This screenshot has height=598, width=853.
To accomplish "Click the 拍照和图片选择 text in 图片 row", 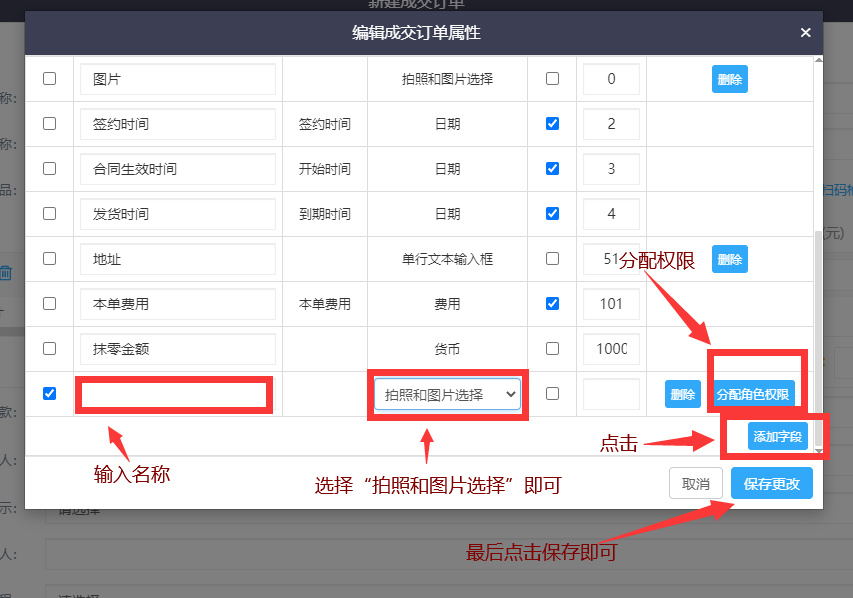I will [x=447, y=79].
